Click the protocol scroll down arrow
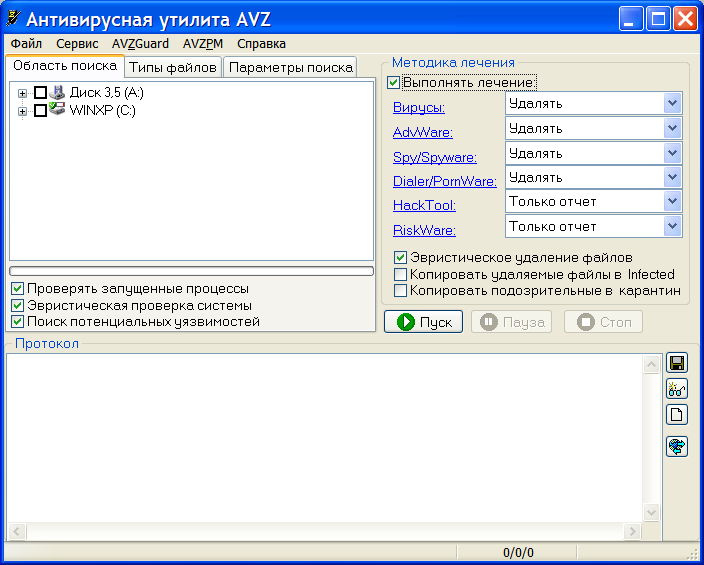Viewport: 704px width, 565px height. [x=651, y=512]
